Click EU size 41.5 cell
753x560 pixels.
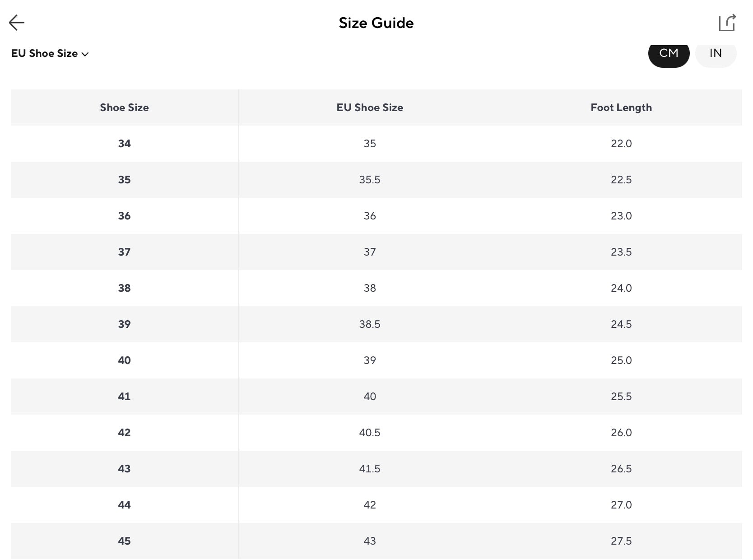pyautogui.click(x=370, y=469)
